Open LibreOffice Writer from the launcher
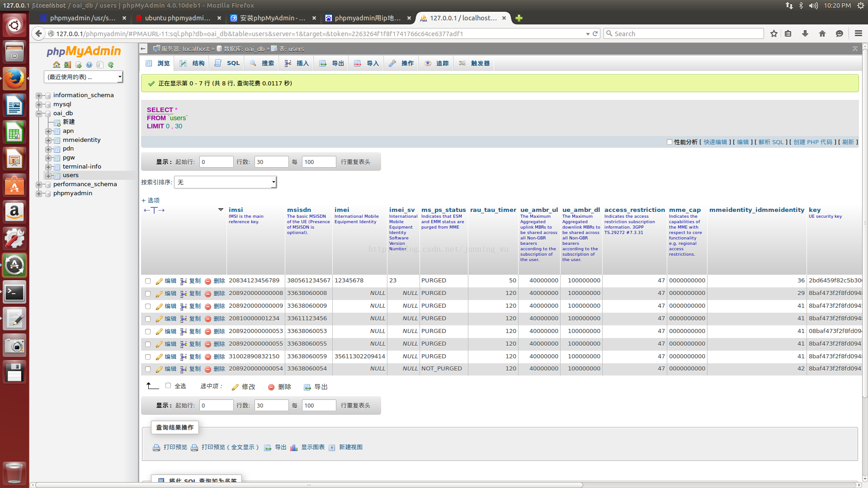868x488 pixels. (x=14, y=106)
